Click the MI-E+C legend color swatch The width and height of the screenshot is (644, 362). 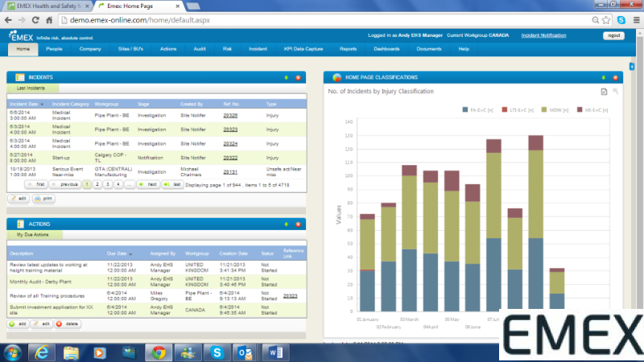point(580,108)
